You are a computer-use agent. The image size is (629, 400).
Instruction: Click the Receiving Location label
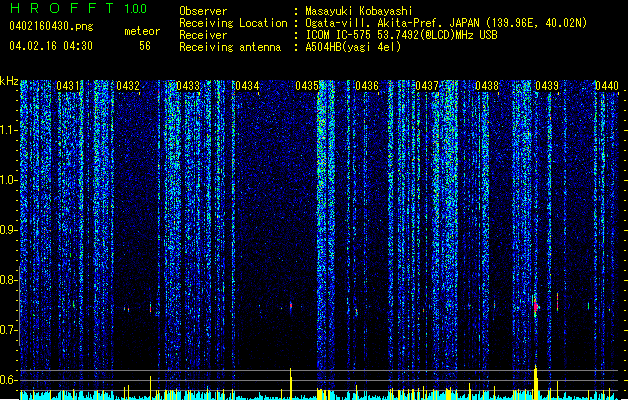click(233, 23)
